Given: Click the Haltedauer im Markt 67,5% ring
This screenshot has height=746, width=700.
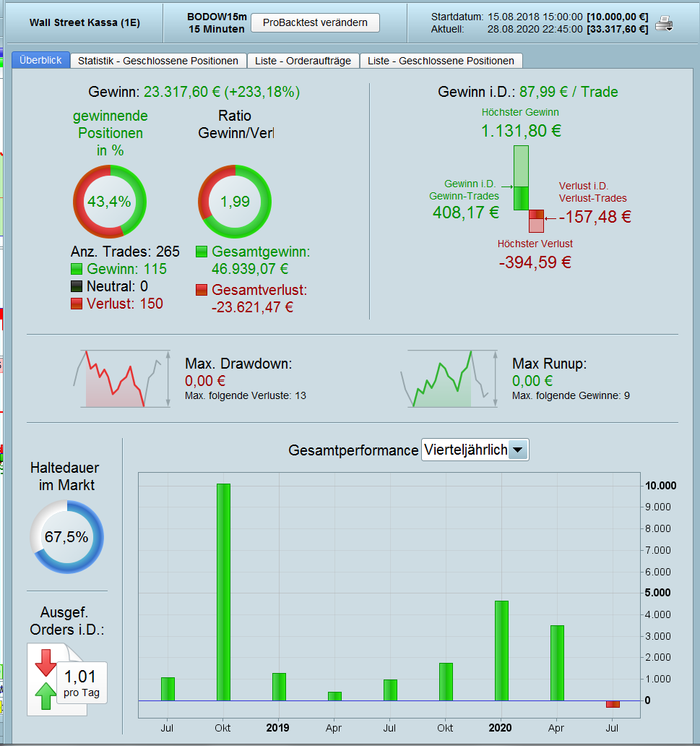Looking at the screenshot, I should point(66,536).
